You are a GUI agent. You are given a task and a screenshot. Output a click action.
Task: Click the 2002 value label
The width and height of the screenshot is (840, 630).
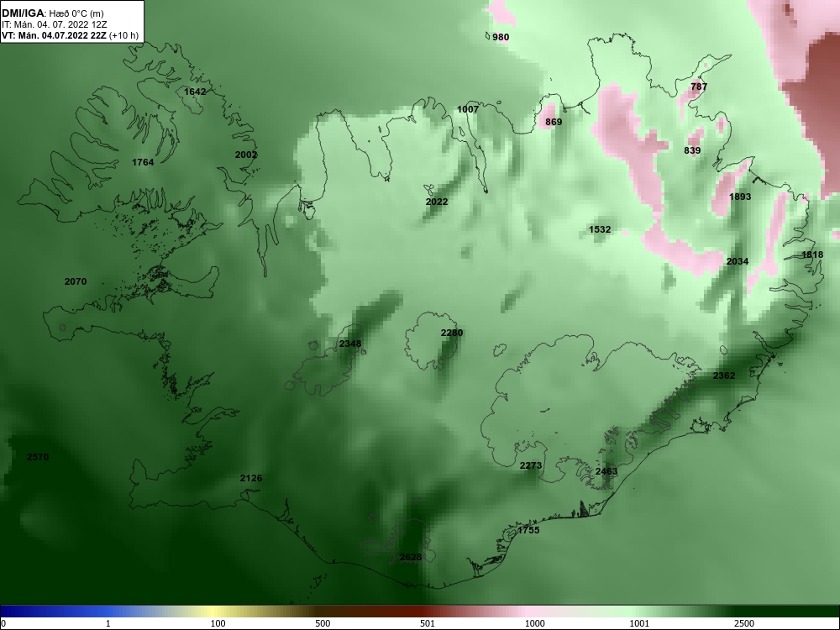click(246, 155)
